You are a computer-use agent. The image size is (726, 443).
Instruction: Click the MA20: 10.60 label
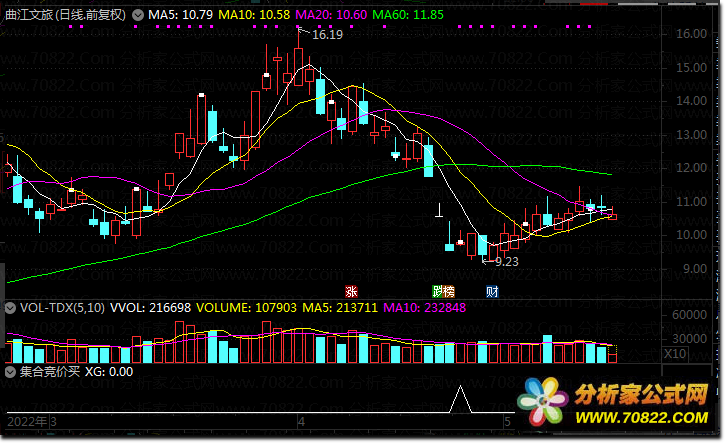pos(331,15)
